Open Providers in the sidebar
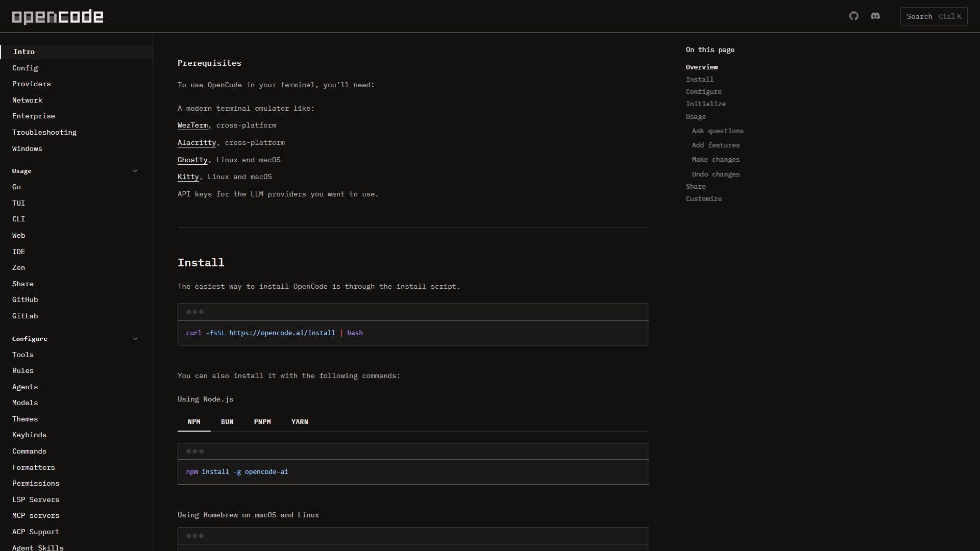Screen dimensions: 980x551 tap(31, 84)
